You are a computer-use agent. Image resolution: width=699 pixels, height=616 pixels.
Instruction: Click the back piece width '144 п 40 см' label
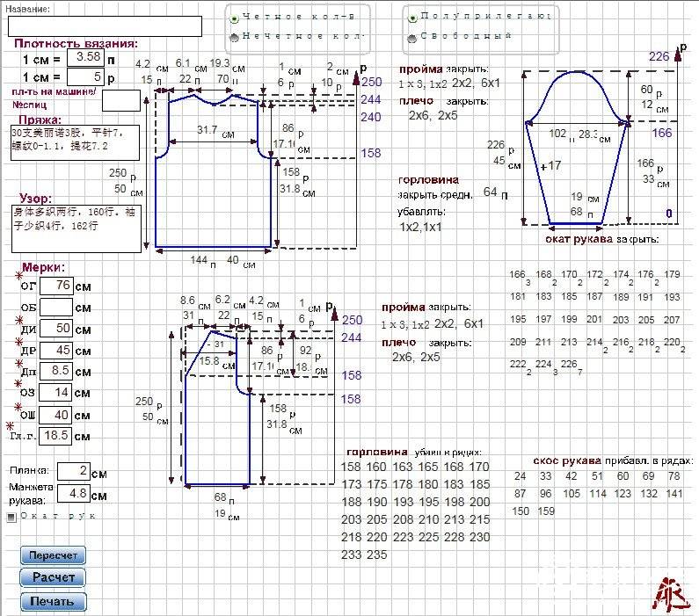point(223,261)
